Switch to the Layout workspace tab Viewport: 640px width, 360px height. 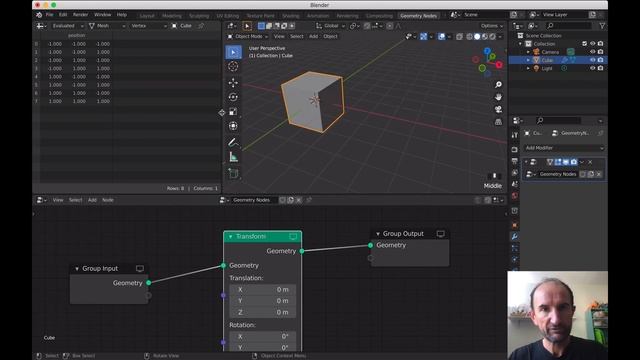coord(147,16)
